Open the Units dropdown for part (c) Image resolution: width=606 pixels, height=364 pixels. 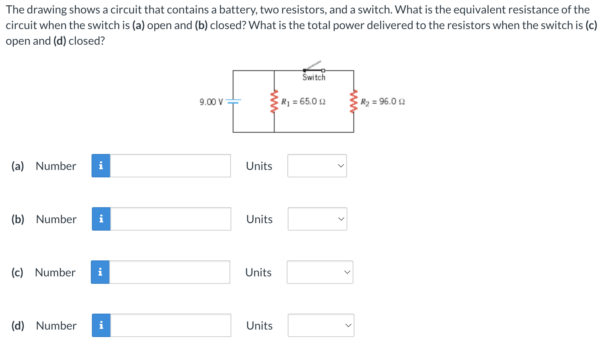pyautogui.click(x=320, y=272)
